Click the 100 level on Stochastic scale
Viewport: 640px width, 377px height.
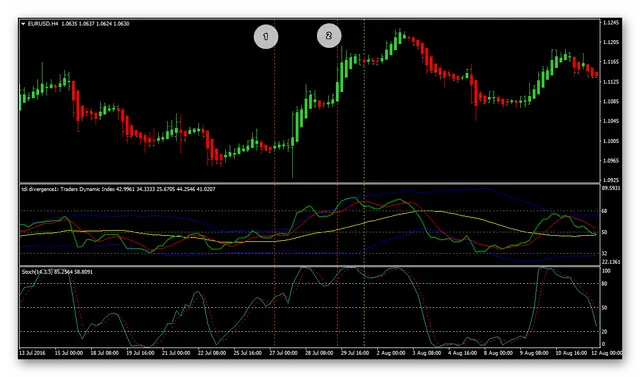pyautogui.click(x=607, y=271)
